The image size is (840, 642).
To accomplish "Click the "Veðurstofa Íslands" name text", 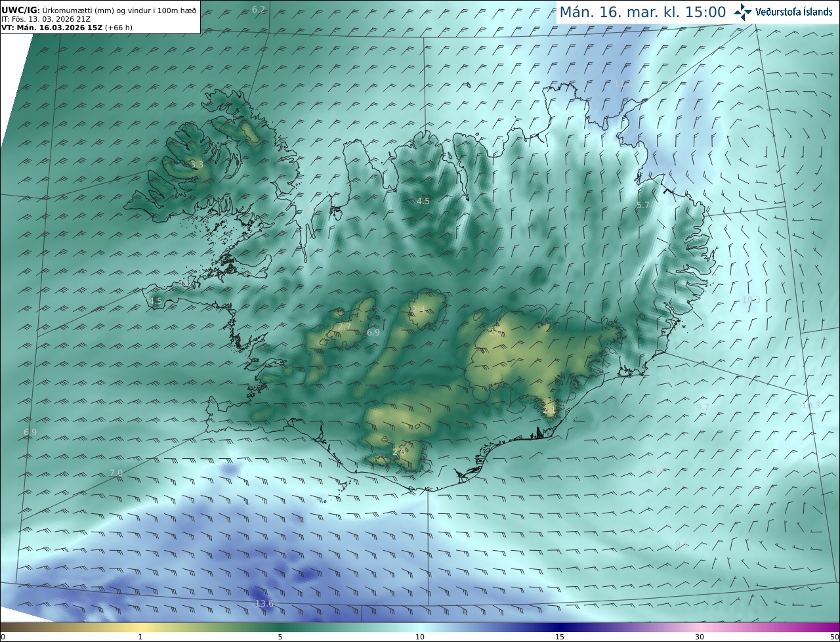I will coord(794,12).
